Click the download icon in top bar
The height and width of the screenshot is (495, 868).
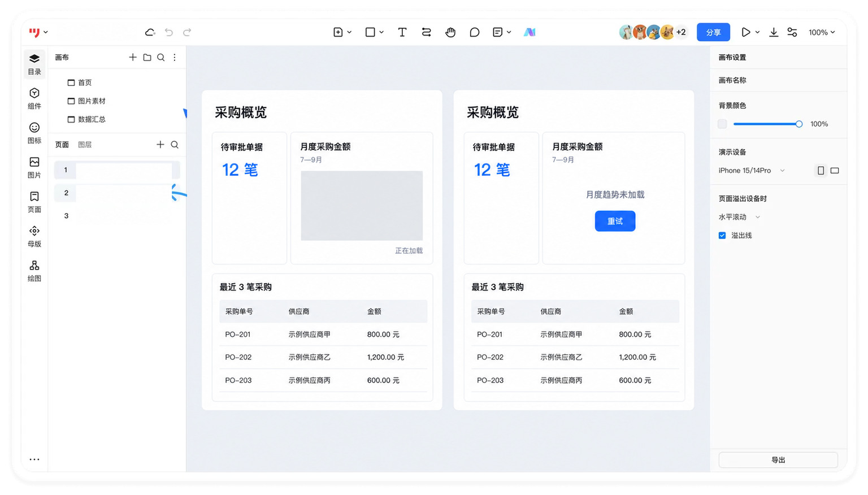coord(774,32)
